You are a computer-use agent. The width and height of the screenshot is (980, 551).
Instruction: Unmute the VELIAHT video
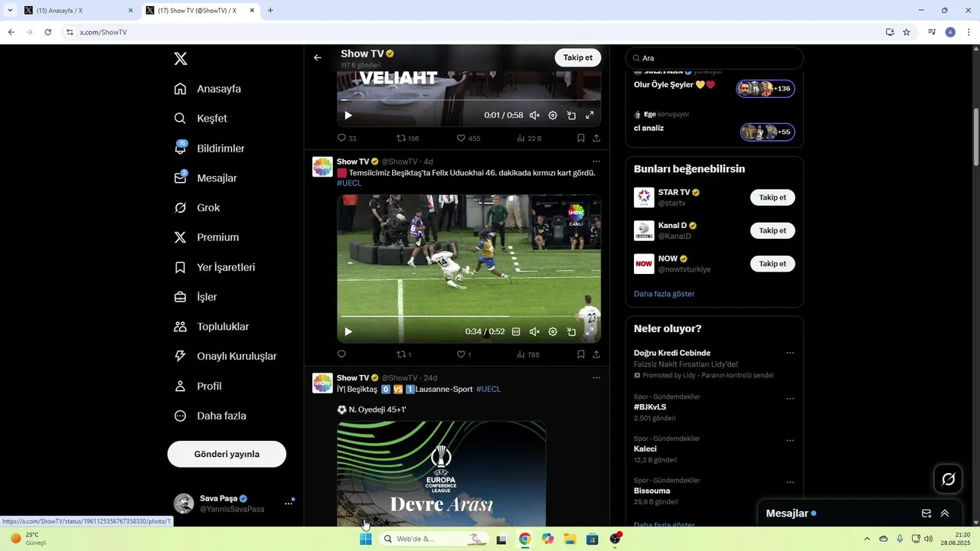tap(534, 116)
